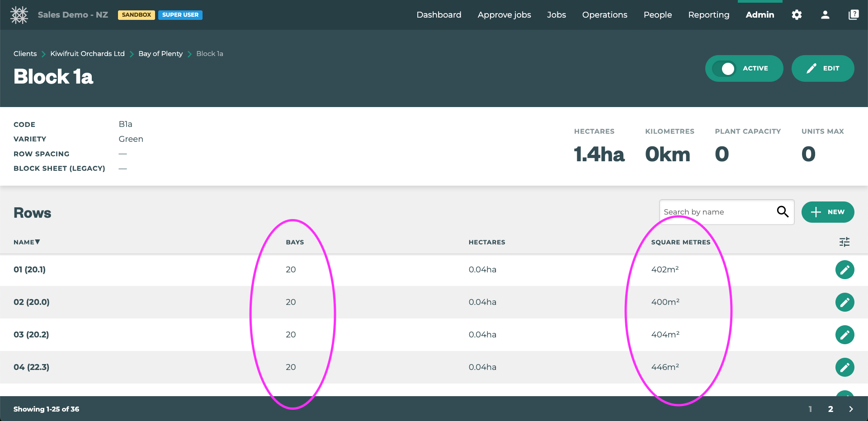Edit row 04 (22.3) pencil icon
The height and width of the screenshot is (421, 868).
tap(844, 367)
